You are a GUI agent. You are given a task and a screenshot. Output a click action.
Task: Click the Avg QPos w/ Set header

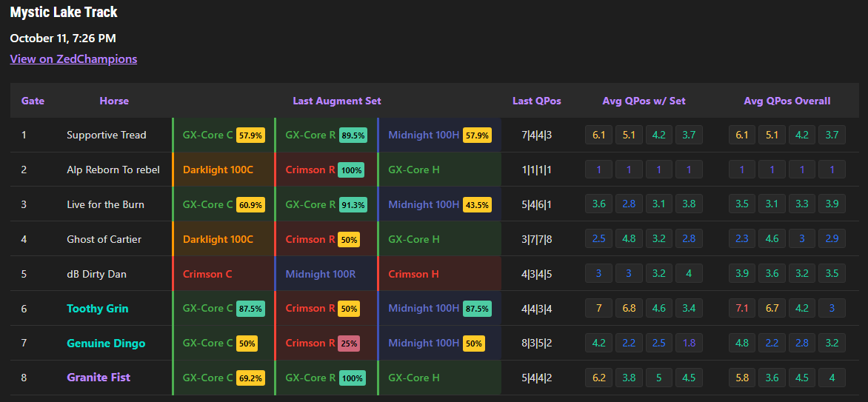pos(644,101)
